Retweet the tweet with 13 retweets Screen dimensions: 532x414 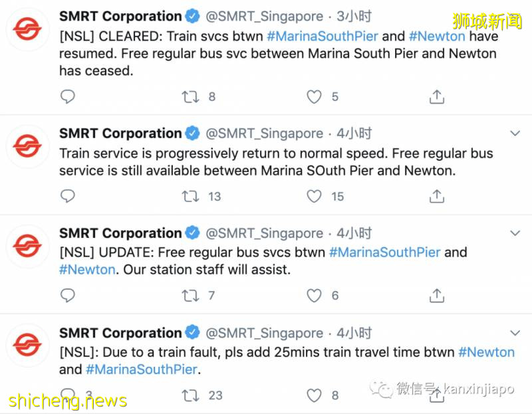coord(190,197)
